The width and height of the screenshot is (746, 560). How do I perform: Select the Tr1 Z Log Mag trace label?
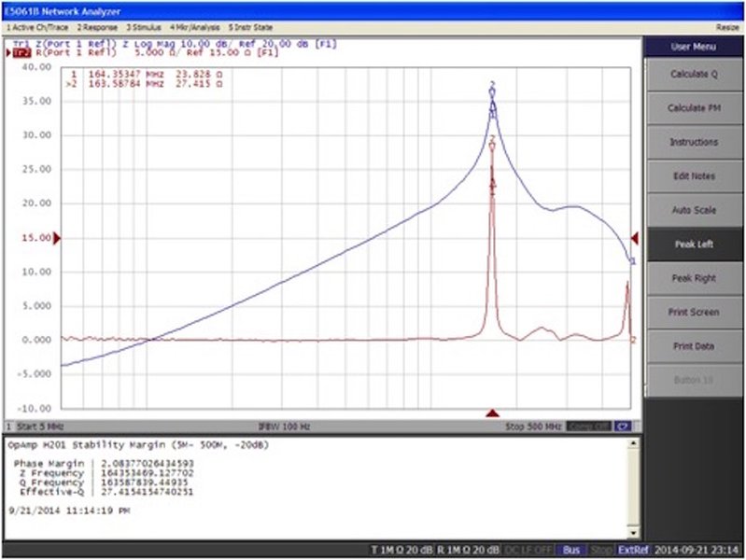[x=175, y=44]
